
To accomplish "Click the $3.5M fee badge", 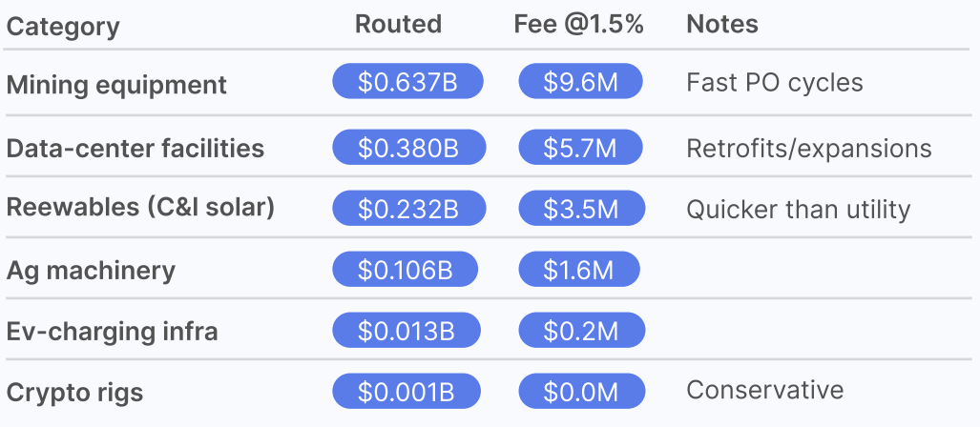I will coord(580,208).
